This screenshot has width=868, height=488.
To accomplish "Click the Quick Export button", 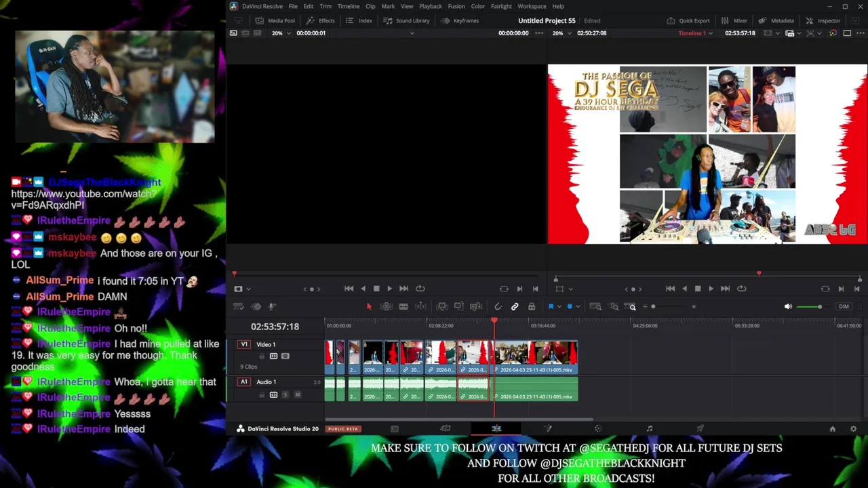I will point(688,20).
